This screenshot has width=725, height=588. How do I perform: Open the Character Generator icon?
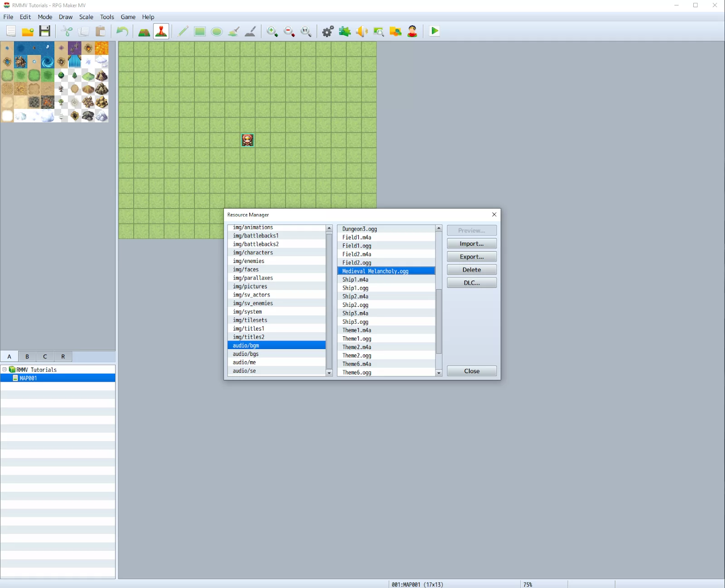pos(412,31)
